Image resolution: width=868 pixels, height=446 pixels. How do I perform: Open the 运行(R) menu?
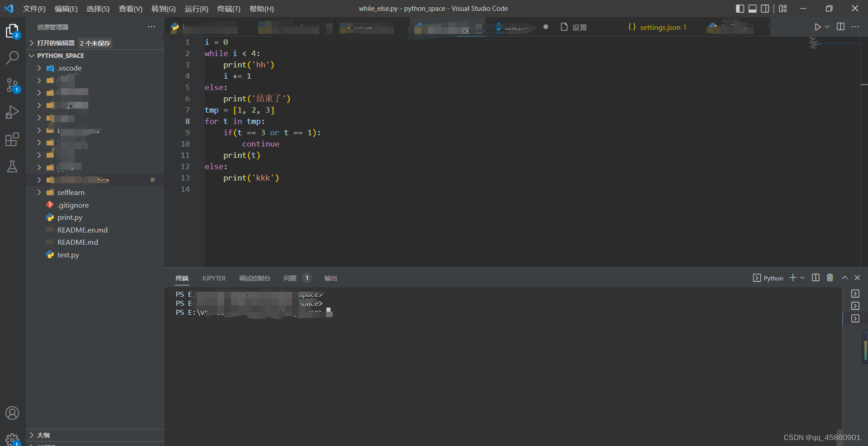pyautogui.click(x=196, y=9)
